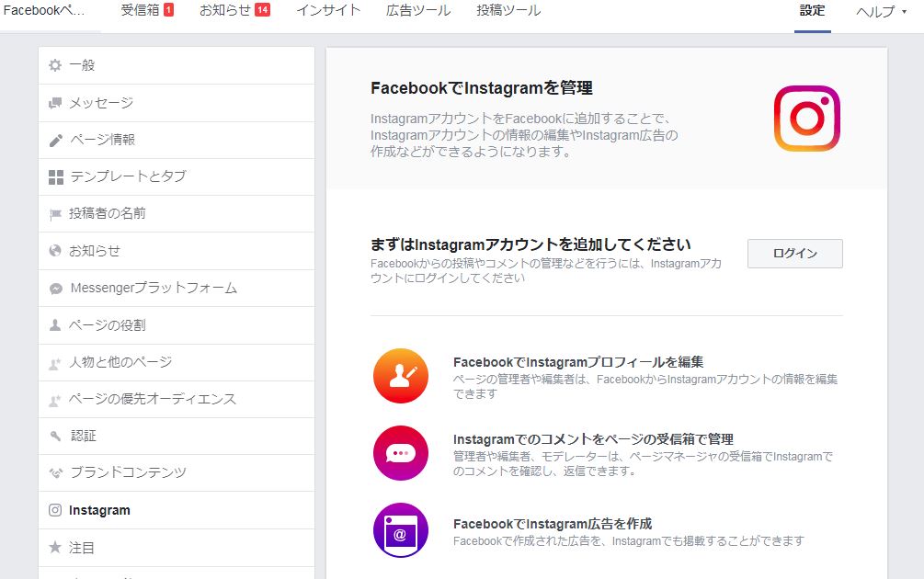Select the 設定 tab
924x579 pixels.
[x=812, y=11]
